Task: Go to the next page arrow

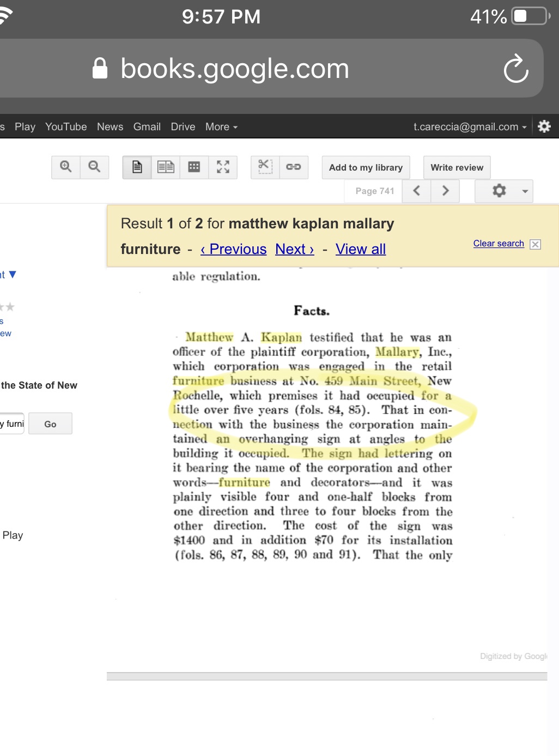Action: pyautogui.click(x=445, y=191)
